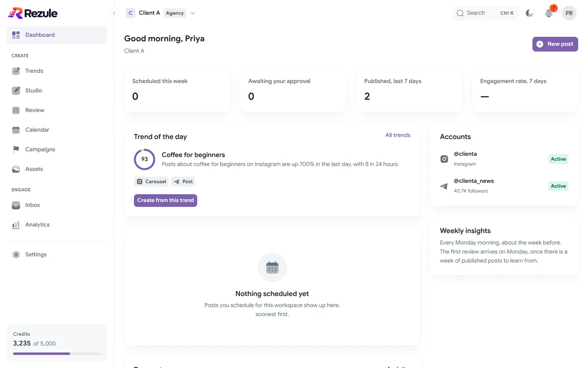Open the Settings gear icon
Viewport: 588px width, 368px height.
point(16,255)
